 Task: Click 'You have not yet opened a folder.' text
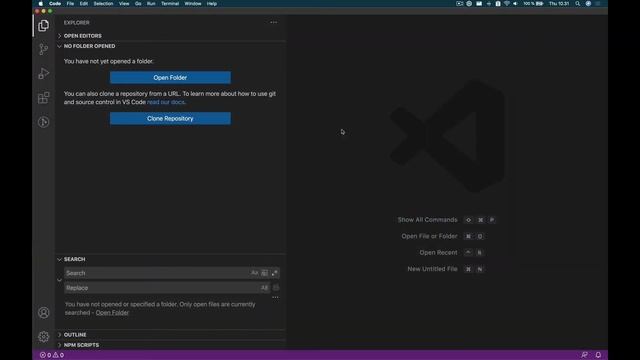pos(109,61)
